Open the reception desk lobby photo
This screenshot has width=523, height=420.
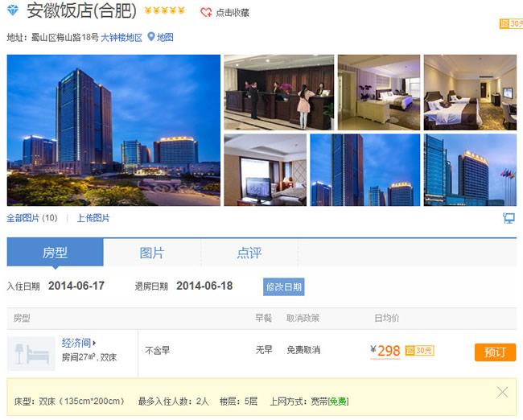(279, 93)
